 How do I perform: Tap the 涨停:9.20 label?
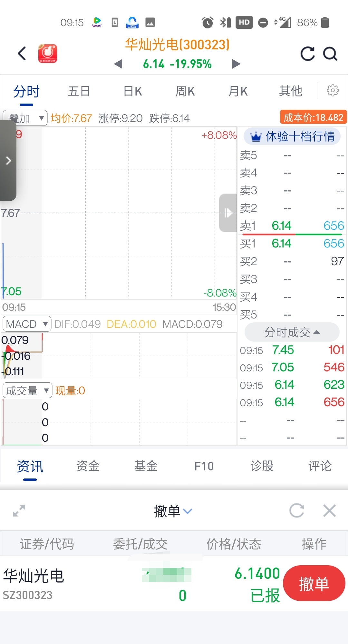(x=120, y=118)
